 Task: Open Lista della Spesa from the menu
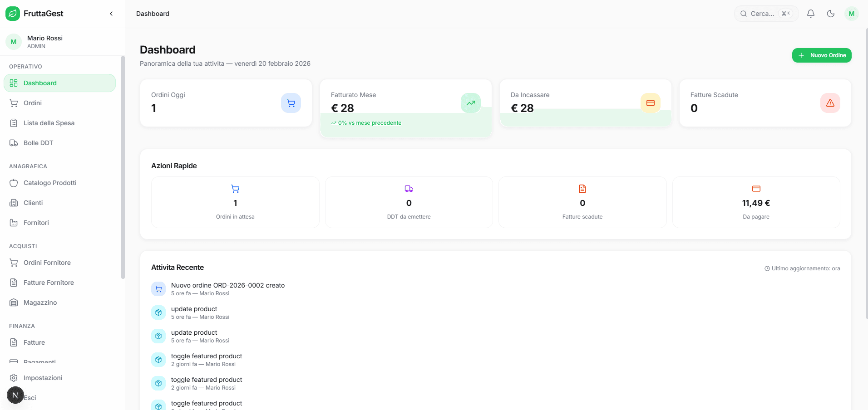pos(48,122)
